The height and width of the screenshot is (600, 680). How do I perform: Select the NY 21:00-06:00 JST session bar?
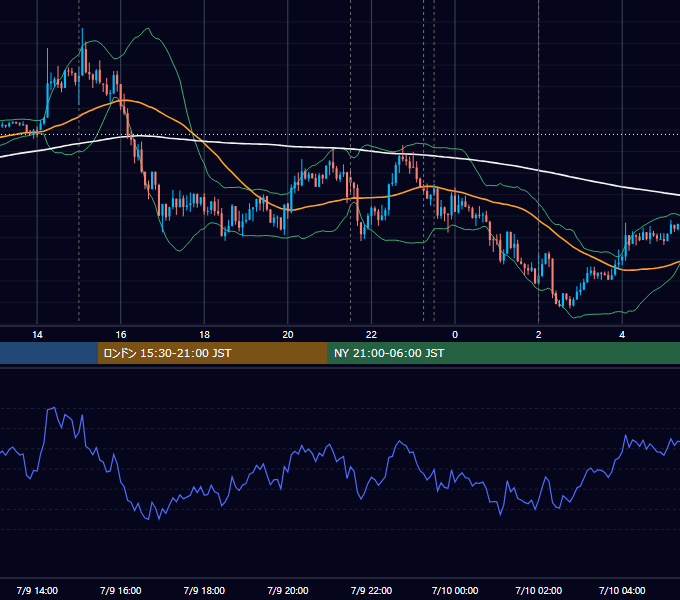point(503,353)
